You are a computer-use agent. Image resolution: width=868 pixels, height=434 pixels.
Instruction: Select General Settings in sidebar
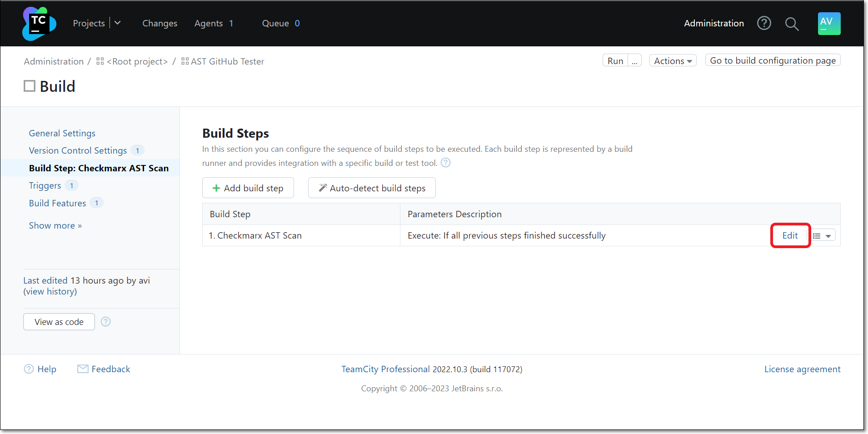[62, 133]
